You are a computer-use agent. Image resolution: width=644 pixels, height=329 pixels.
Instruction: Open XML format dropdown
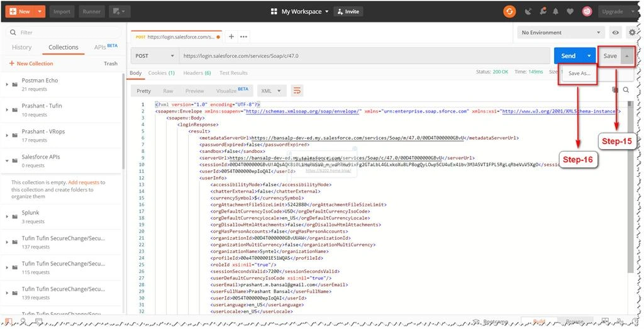tap(272, 91)
